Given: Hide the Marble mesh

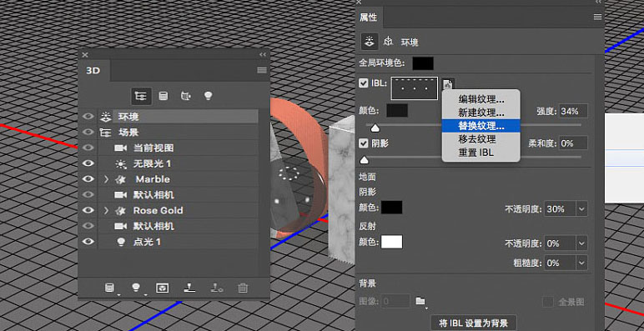Looking at the screenshot, I should click(x=88, y=179).
